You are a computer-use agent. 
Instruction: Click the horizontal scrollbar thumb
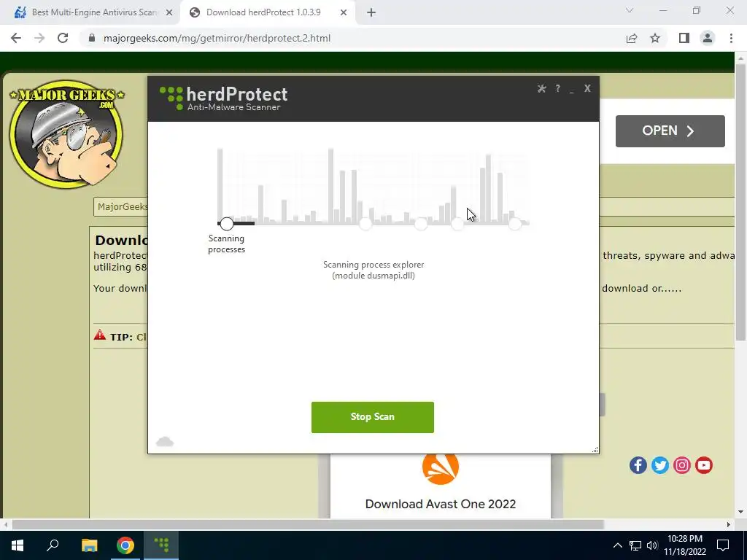(308, 524)
